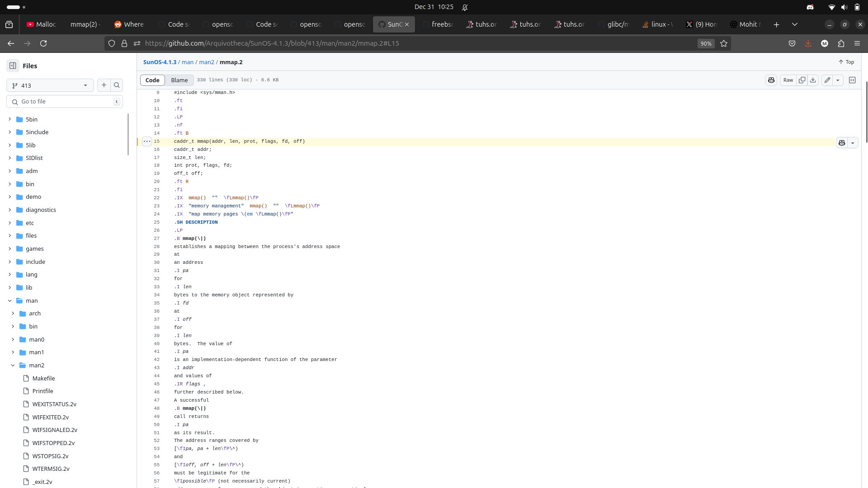
Task: Select the Code view toggle
Action: [152, 80]
